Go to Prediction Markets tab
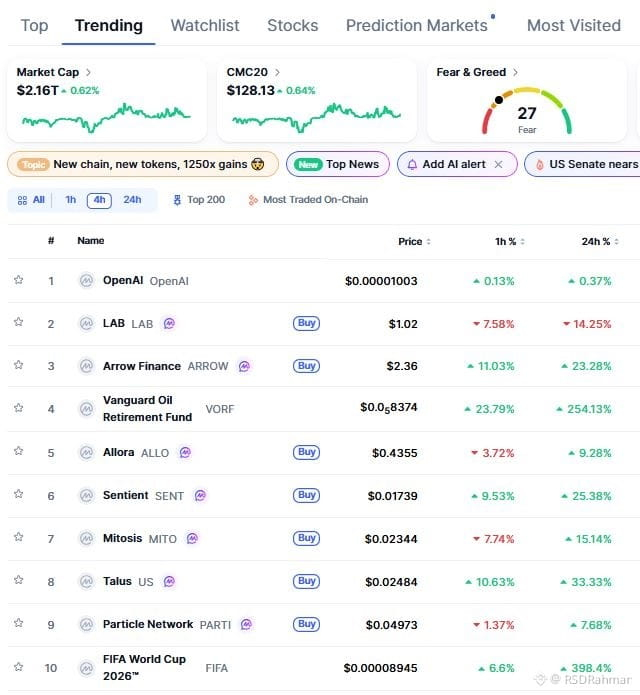640x695 pixels. click(417, 26)
